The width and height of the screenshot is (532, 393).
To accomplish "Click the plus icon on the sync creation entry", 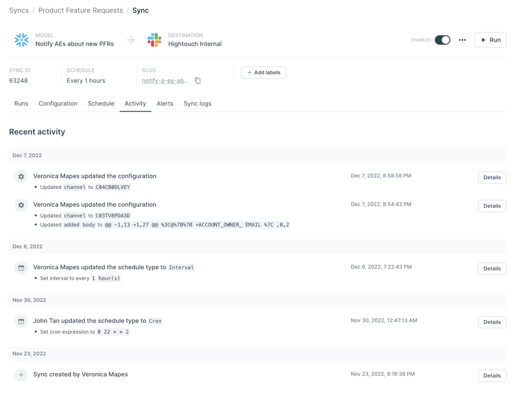I will click(21, 374).
